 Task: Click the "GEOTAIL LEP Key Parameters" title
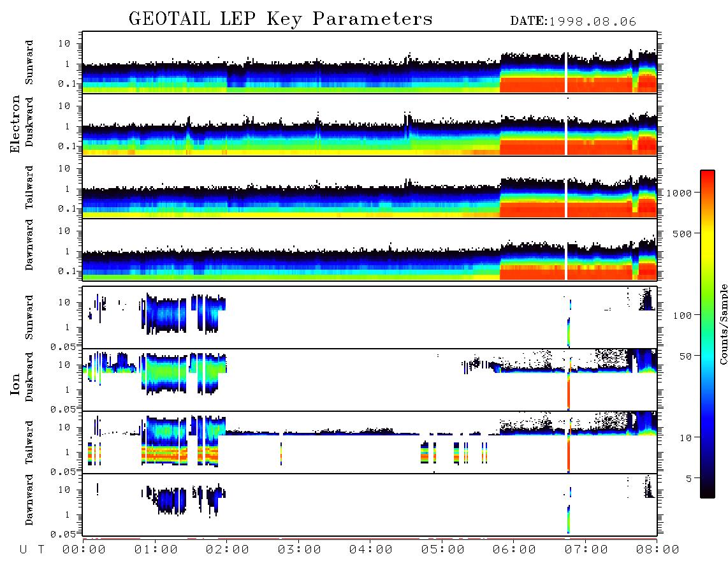[x=280, y=19]
